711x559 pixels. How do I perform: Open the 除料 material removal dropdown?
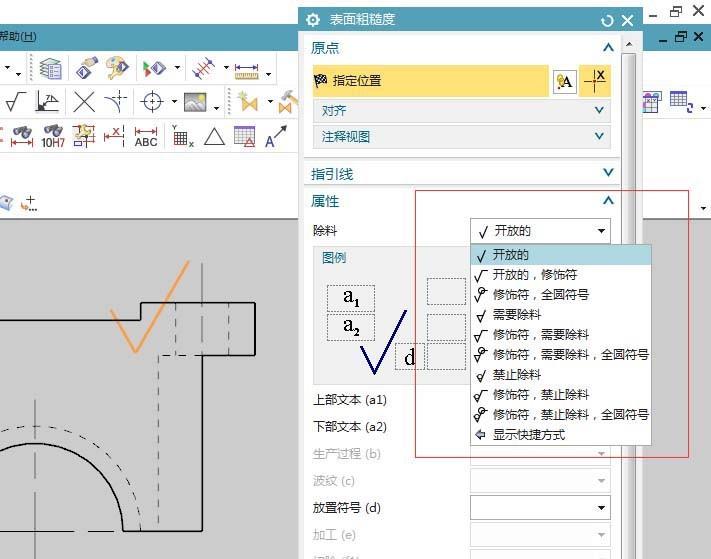pyautogui.click(x=540, y=231)
